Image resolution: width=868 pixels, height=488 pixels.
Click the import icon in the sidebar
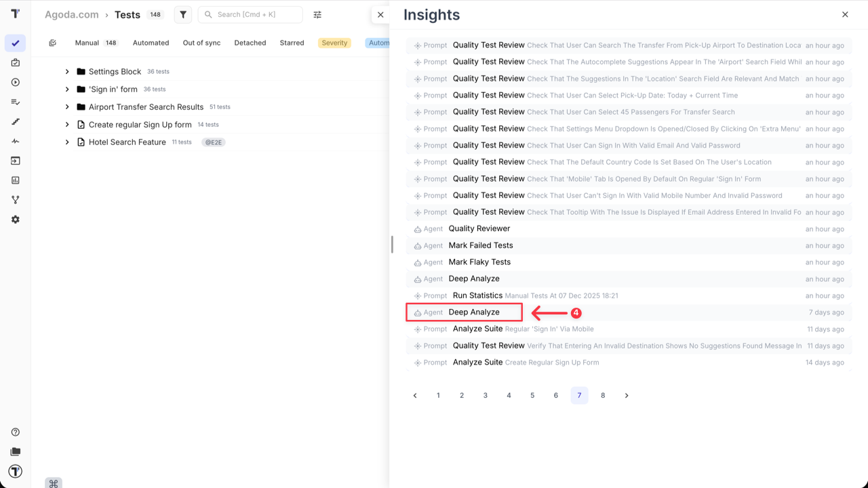(x=15, y=161)
